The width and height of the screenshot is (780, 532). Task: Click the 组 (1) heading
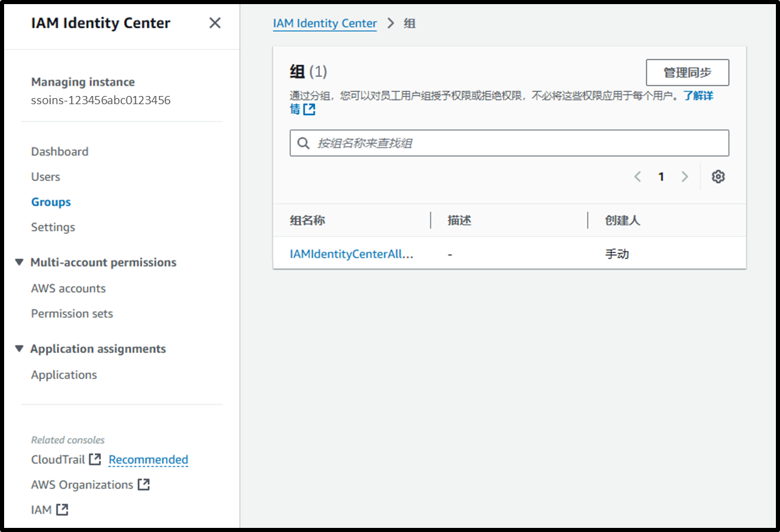[309, 71]
